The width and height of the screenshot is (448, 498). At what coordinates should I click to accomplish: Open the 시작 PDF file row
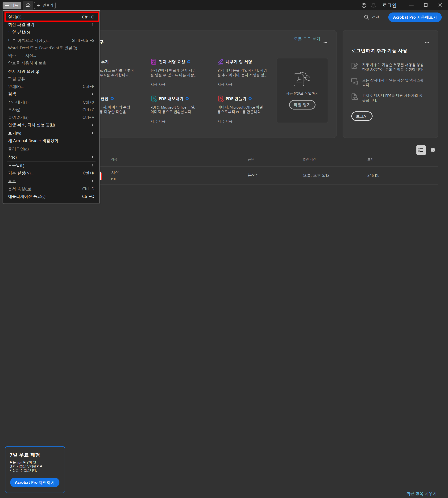pyautogui.click(x=269, y=175)
